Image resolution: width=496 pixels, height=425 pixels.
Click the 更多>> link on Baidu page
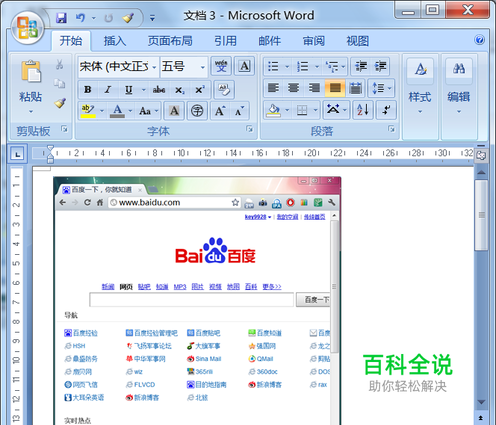coord(272,286)
